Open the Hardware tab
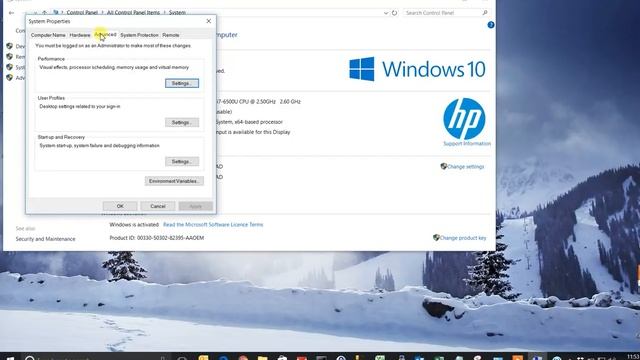 click(x=80, y=35)
